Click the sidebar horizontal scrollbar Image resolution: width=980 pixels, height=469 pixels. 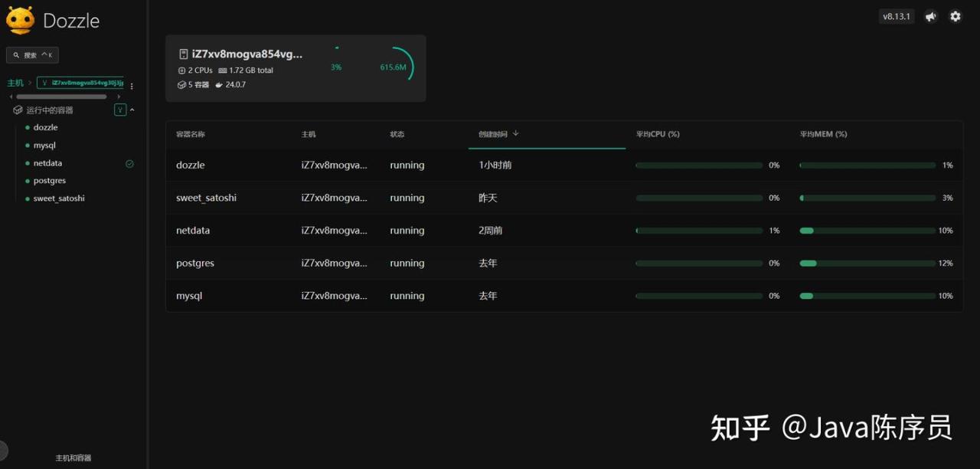pyautogui.click(x=61, y=97)
